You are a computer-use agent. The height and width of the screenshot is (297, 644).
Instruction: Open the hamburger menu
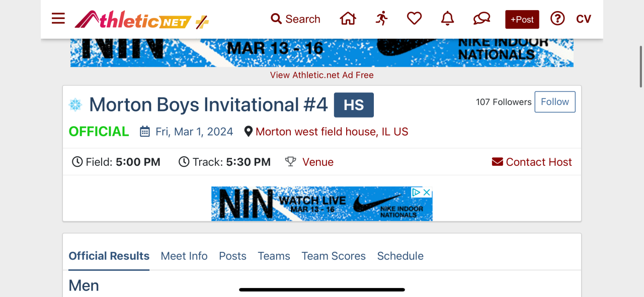58,19
